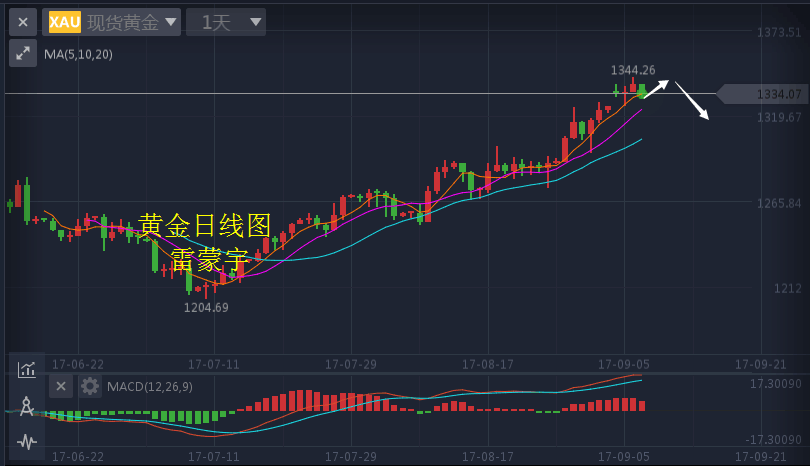Expand the 现货黄金 symbol dropdown
810x466 pixels.
point(171,22)
